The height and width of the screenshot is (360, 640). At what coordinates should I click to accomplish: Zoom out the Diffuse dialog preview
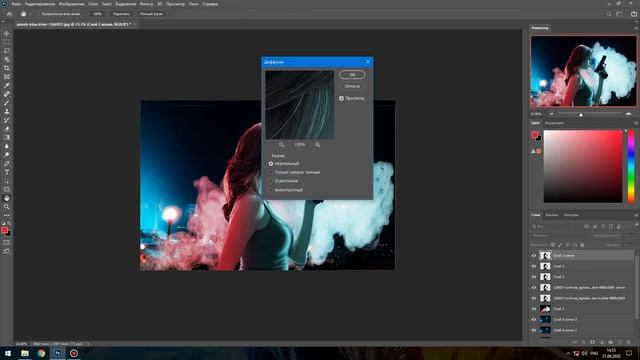[x=281, y=144]
